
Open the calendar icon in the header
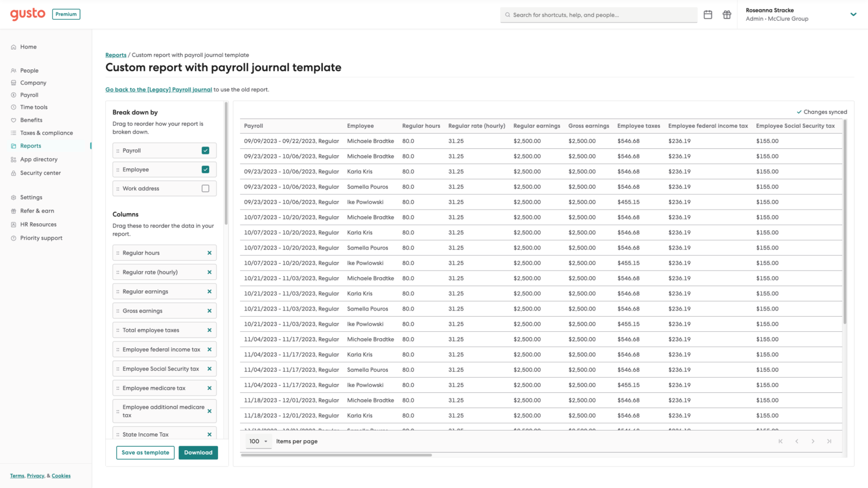708,15
